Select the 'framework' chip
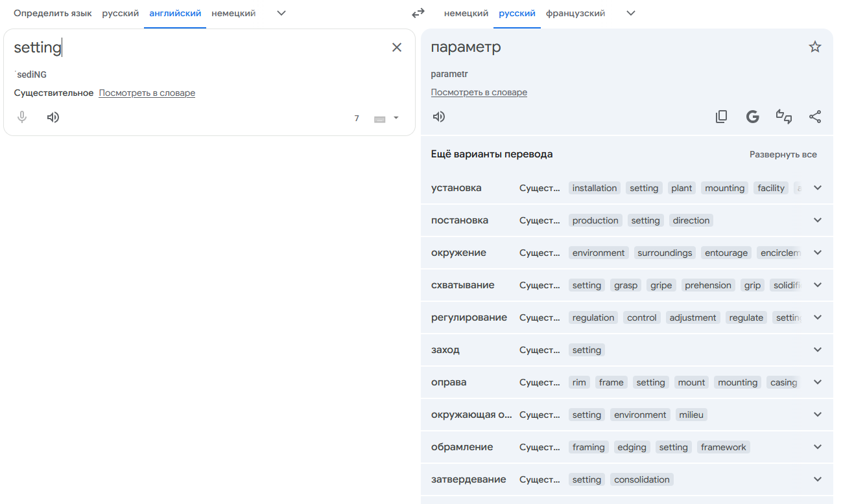This screenshot has width=854, height=504. point(724,447)
